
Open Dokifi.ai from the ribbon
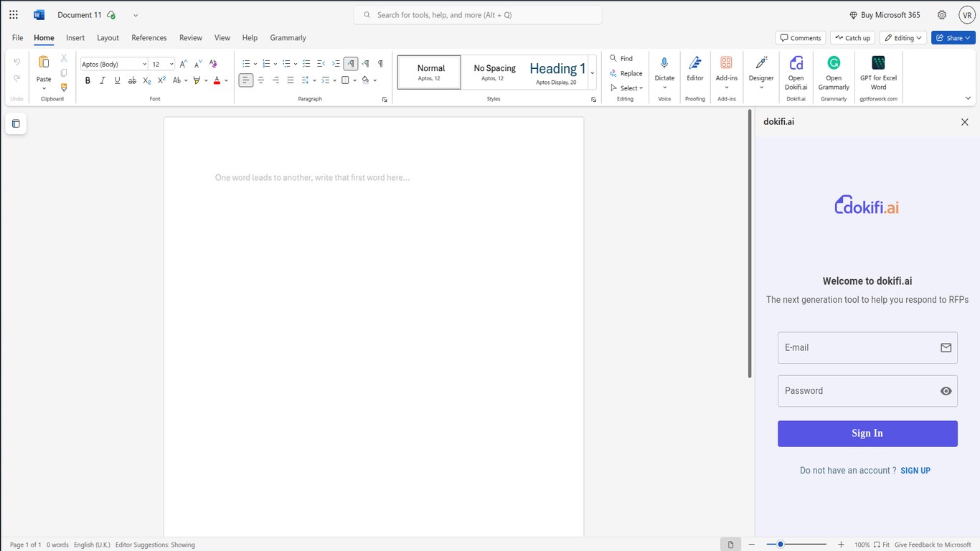coord(796,74)
